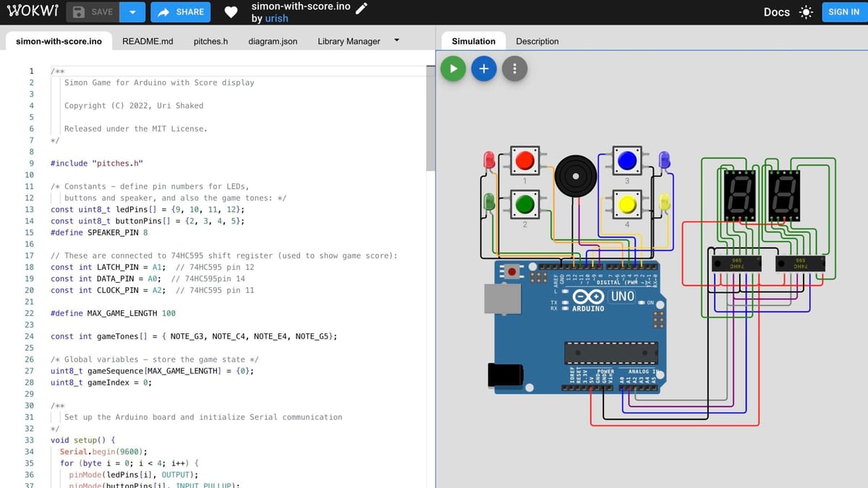Open the Description tab
Screen dimensions: 868x488
click(537, 41)
